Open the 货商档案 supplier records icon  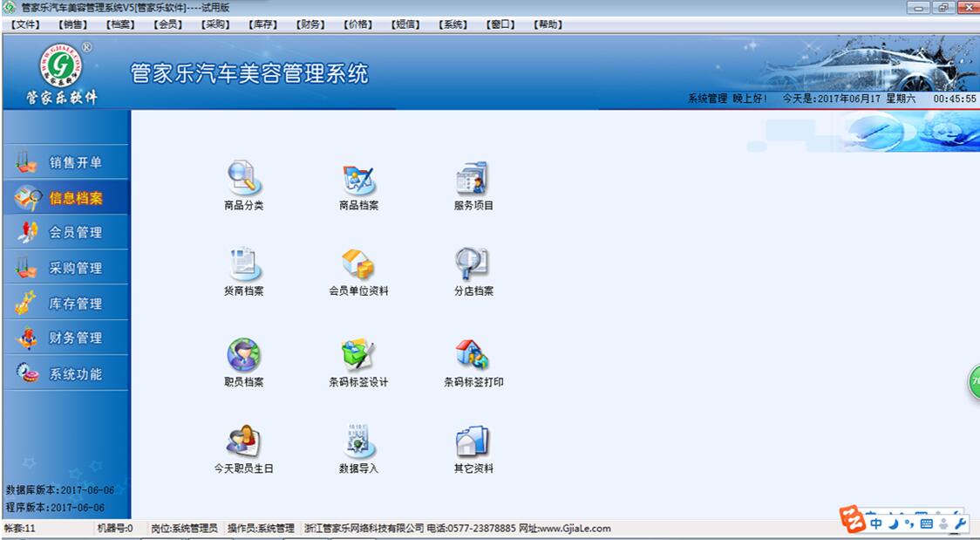(x=242, y=269)
